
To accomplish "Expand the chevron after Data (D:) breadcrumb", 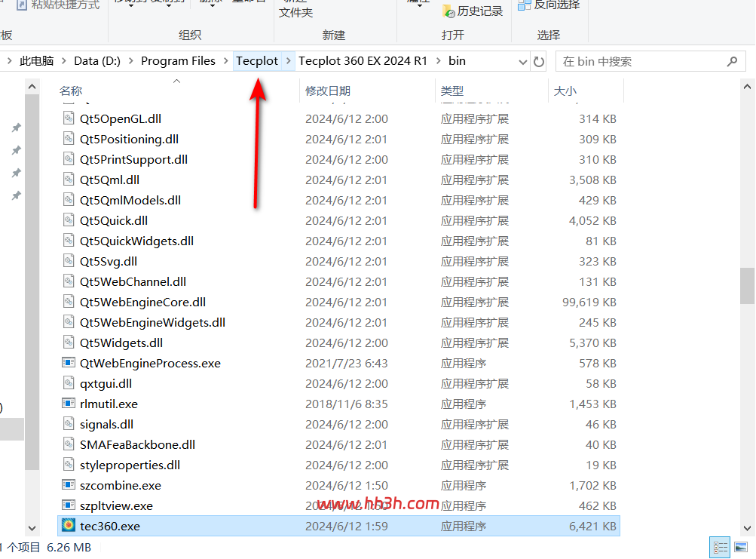I will tap(130, 61).
